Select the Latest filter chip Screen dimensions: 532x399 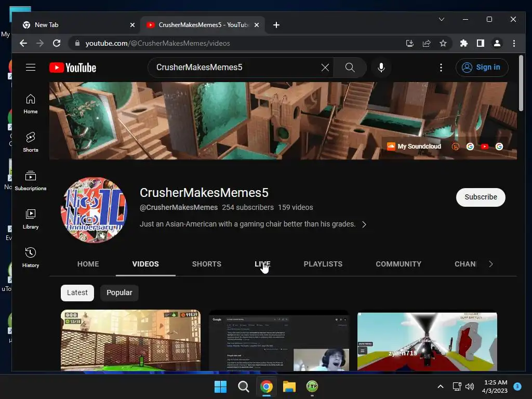pos(77,293)
